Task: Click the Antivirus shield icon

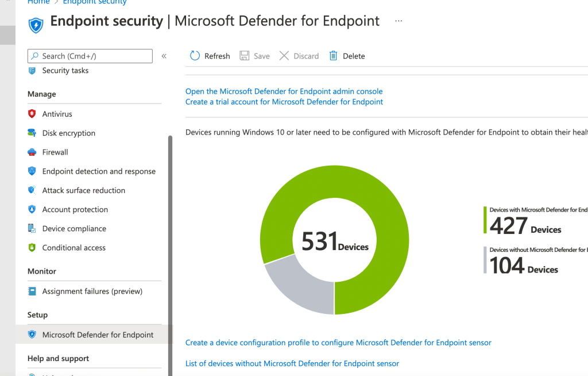Action: pos(32,114)
